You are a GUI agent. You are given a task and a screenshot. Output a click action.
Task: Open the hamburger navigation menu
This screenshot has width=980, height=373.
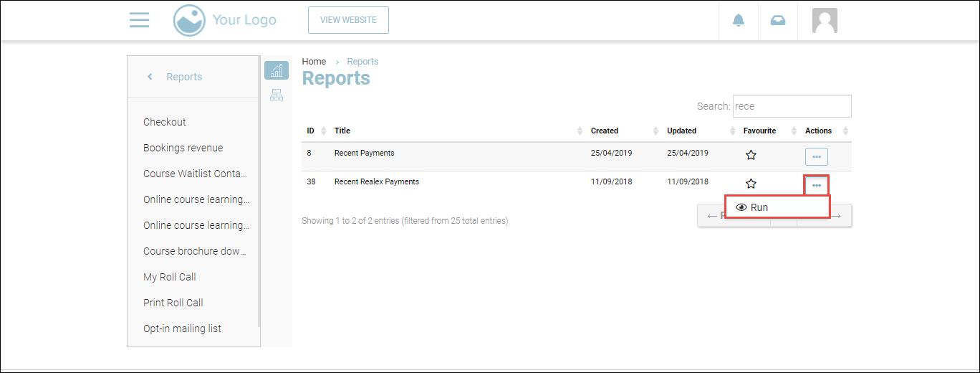[139, 20]
